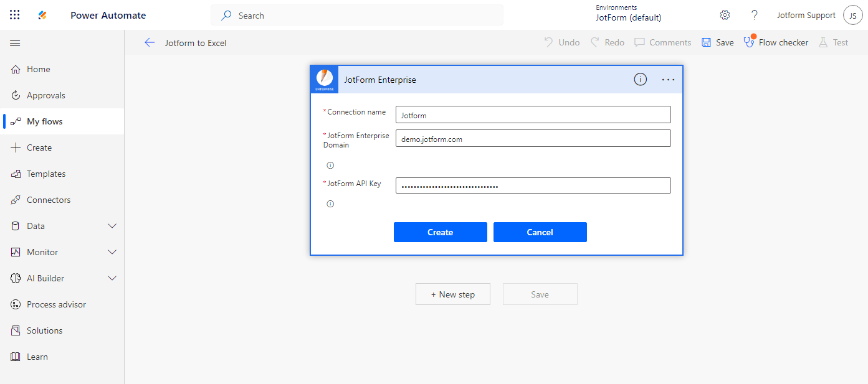Click the Save toolbar button
This screenshot has height=384, width=868.
coord(718,42)
